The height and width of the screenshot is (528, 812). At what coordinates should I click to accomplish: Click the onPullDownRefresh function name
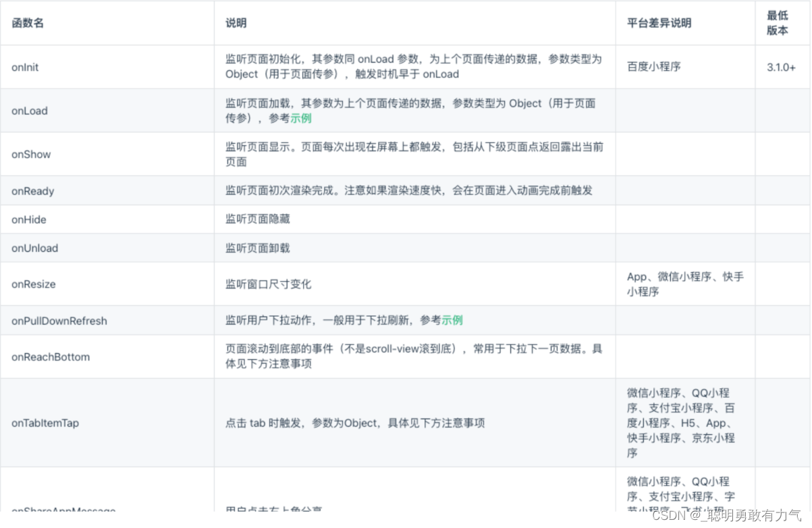click(59, 321)
